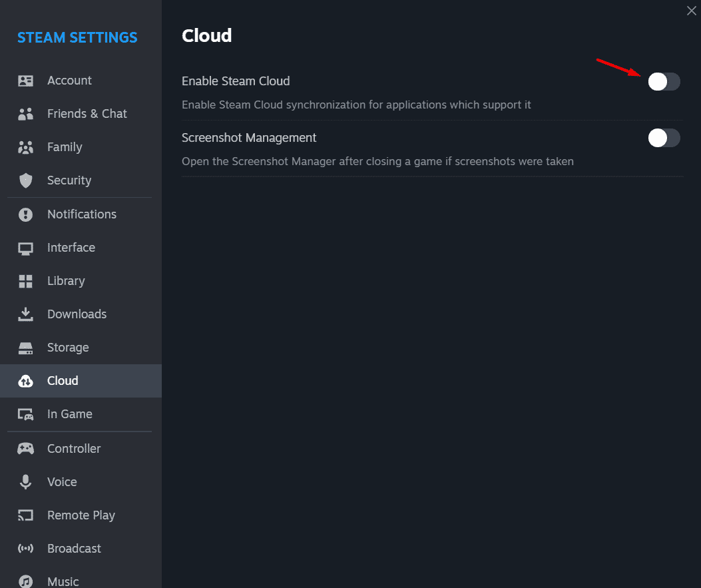Select the Interface monitor icon
This screenshot has height=588, width=701.
(25, 247)
